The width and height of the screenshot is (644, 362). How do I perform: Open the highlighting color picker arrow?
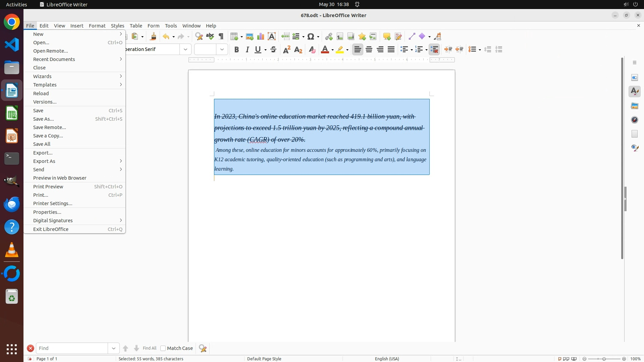point(347,50)
